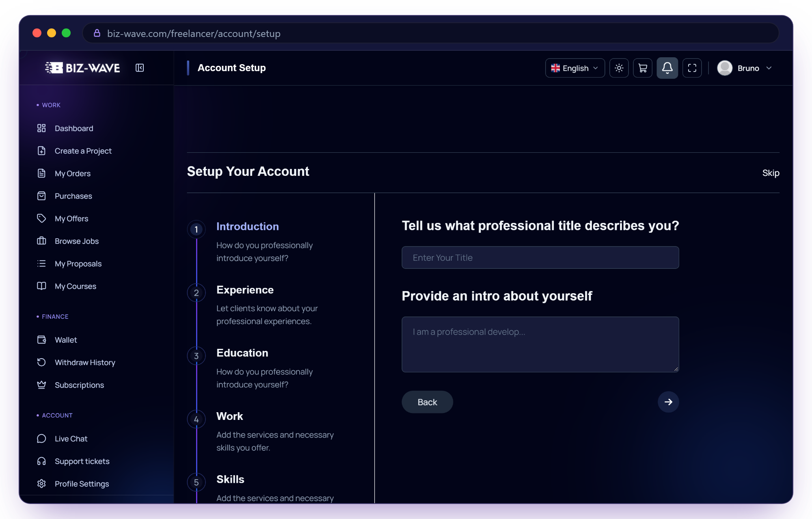812x519 pixels.
Task: Click the Purchases bag icon
Action: (41, 196)
